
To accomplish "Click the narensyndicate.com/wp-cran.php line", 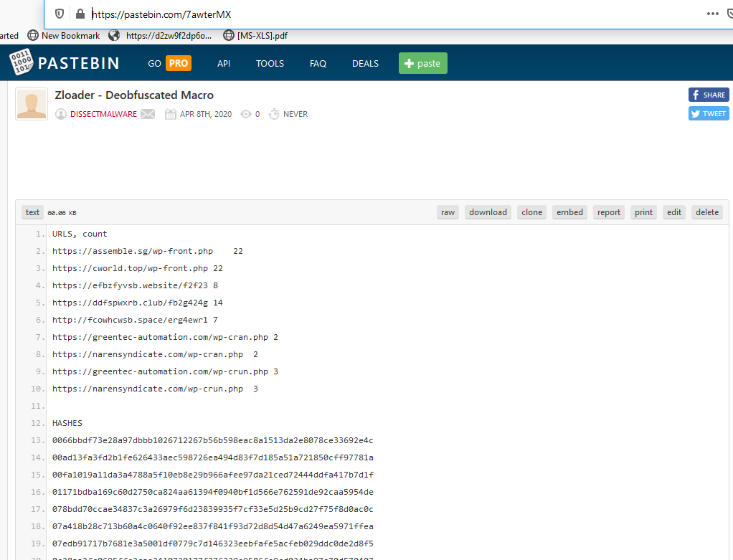I will (155, 354).
